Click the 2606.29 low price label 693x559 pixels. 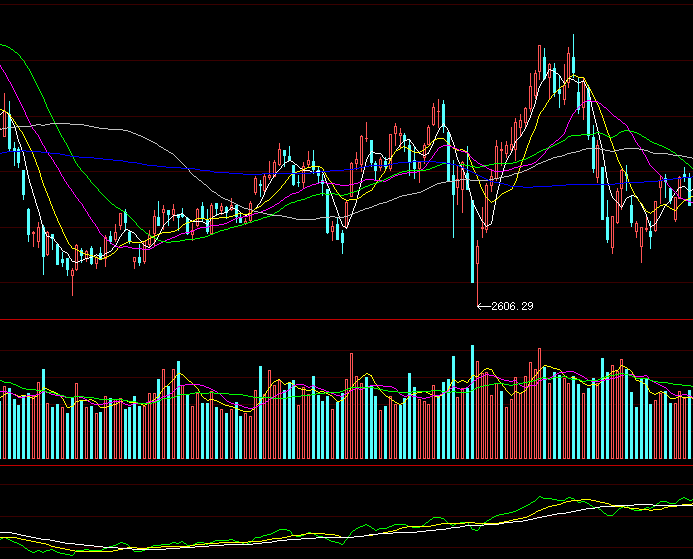click(x=512, y=306)
